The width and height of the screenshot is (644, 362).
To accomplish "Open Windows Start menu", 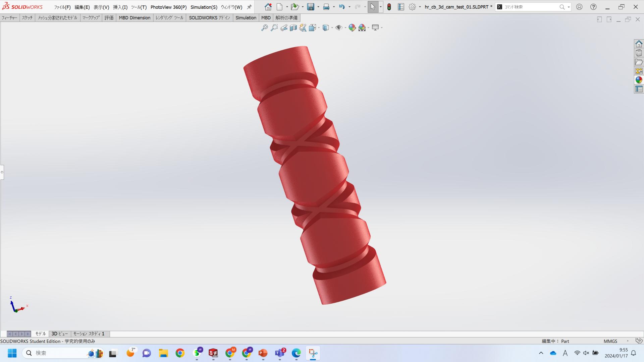I will 12,353.
